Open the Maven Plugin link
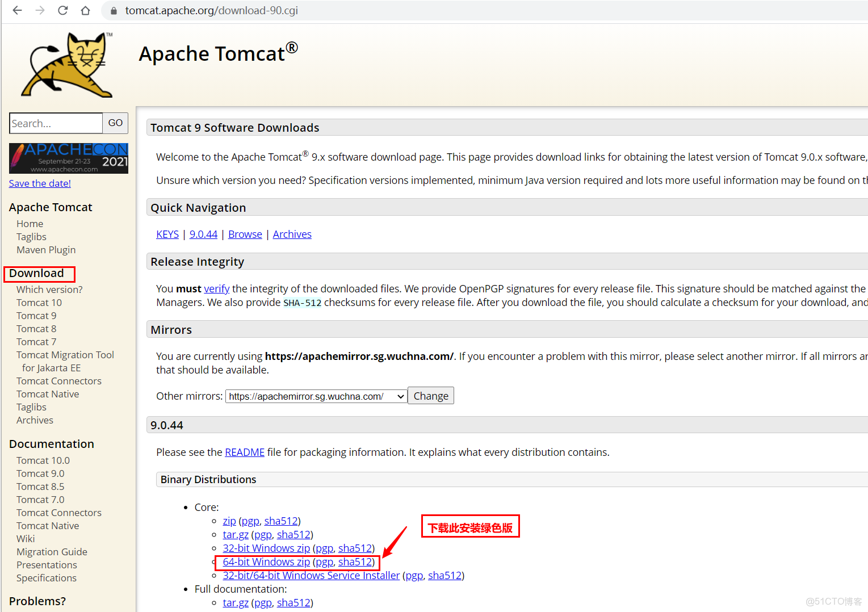This screenshot has height=612, width=868. pos(46,250)
